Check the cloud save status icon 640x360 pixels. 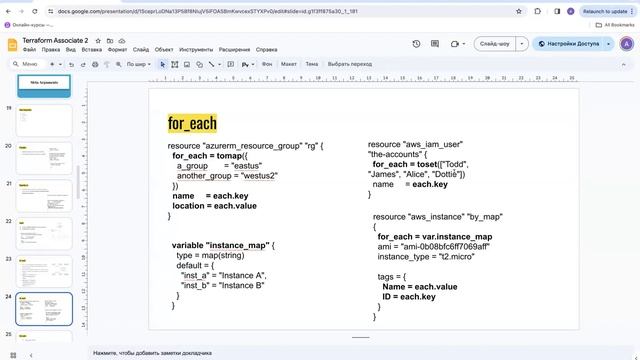(x=122, y=41)
